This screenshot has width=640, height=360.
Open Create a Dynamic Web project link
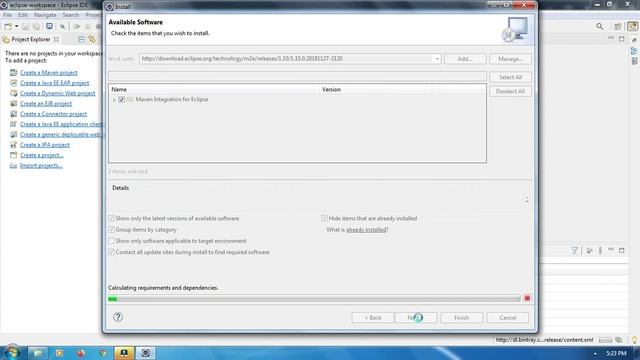(x=58, y=93)
